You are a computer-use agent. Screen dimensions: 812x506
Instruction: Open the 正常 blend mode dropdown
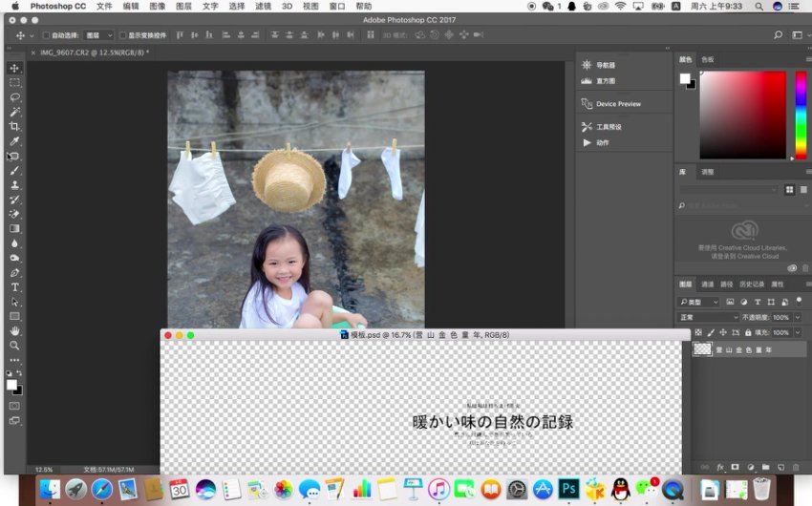pyautogui.click(x=708, y=317)
